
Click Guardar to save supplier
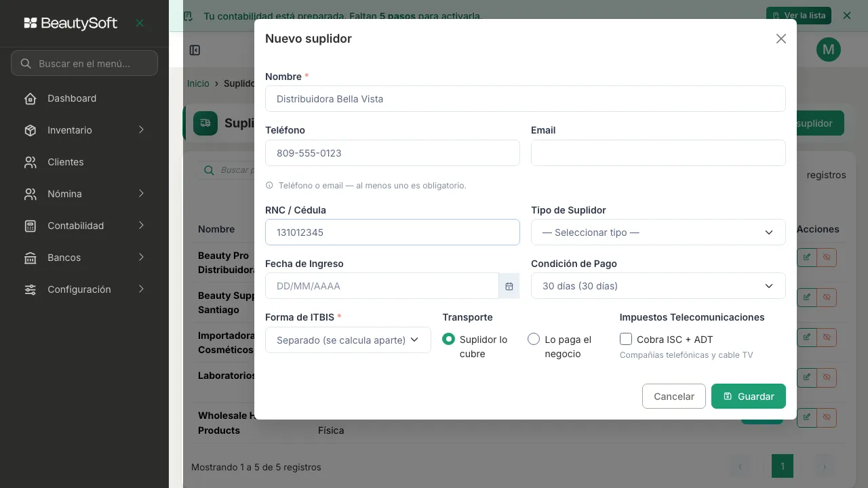pos(749,396)
